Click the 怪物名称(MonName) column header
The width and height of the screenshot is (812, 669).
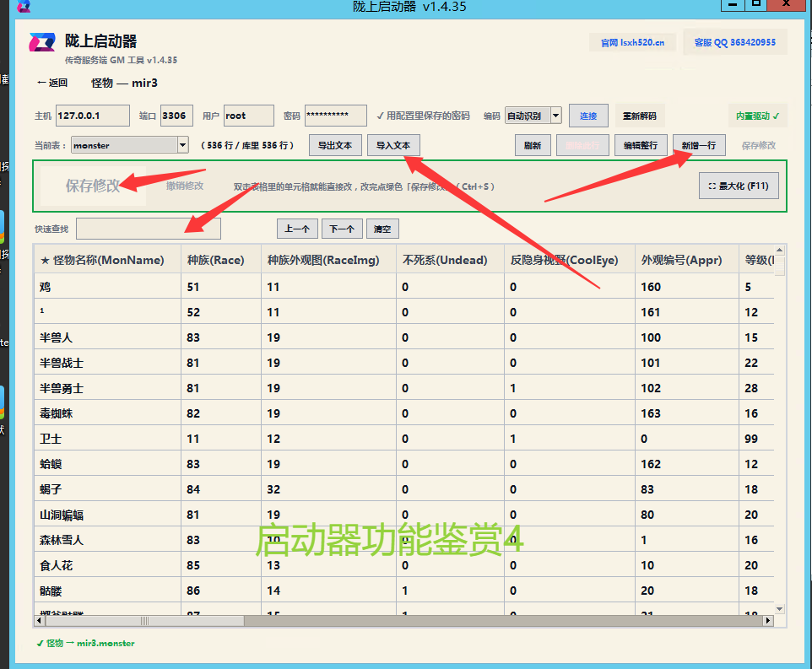pyautogui.click(x=108, y=260)
